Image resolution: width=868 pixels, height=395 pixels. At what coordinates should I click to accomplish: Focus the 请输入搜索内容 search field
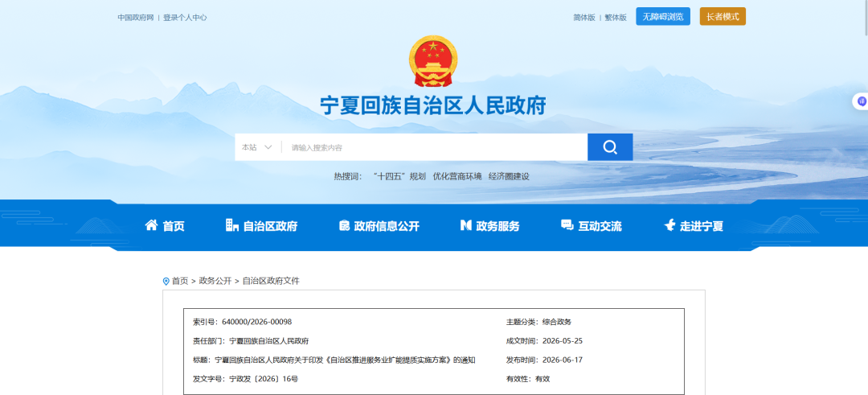point(435,147)
